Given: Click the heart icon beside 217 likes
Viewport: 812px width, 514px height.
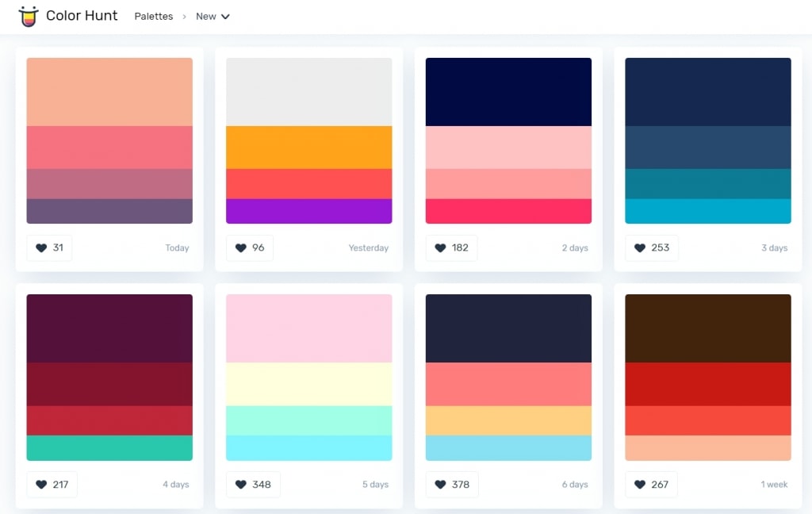Looking at the screenshot, I should (41, 484).
